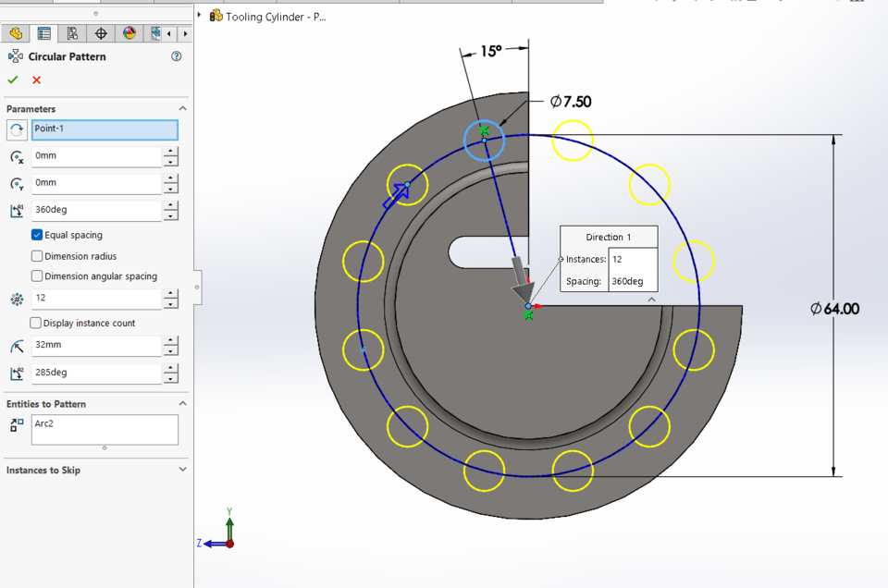The image size is (888, 588).
Task: Expand the Instances to Skip section
Action: [x=182, y=470]
